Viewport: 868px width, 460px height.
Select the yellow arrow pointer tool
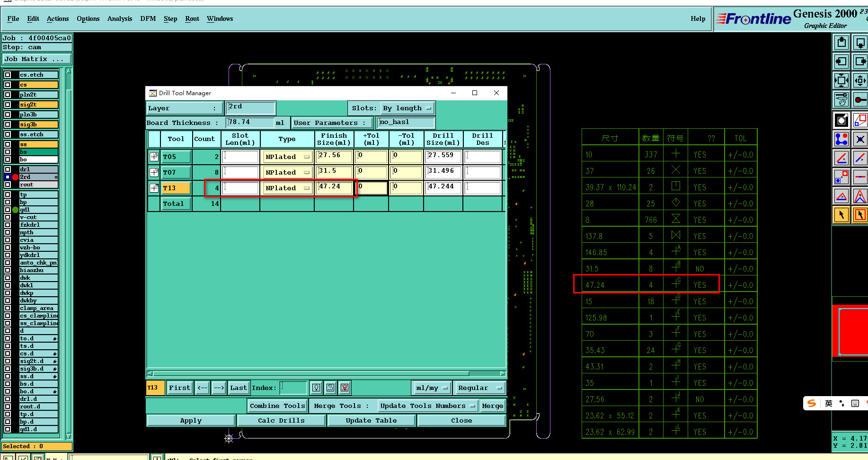click(841, 215)
